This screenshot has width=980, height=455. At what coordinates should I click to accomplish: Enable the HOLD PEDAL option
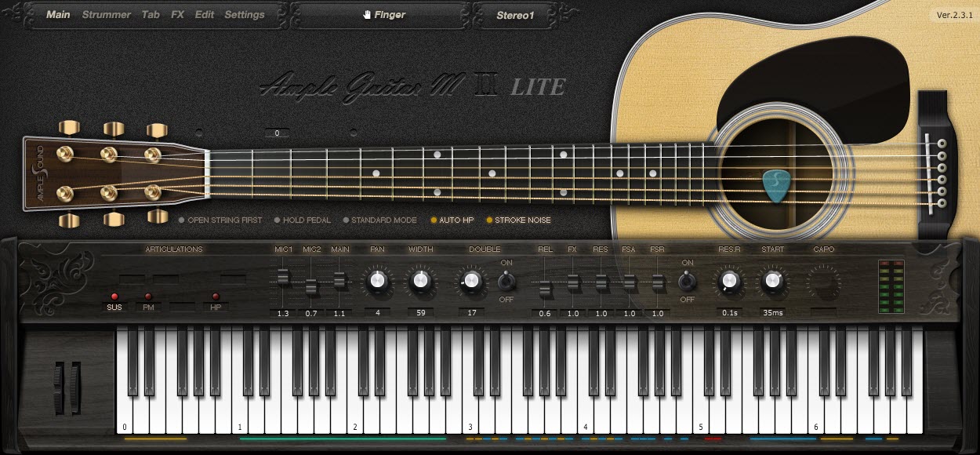pos(302,220)
